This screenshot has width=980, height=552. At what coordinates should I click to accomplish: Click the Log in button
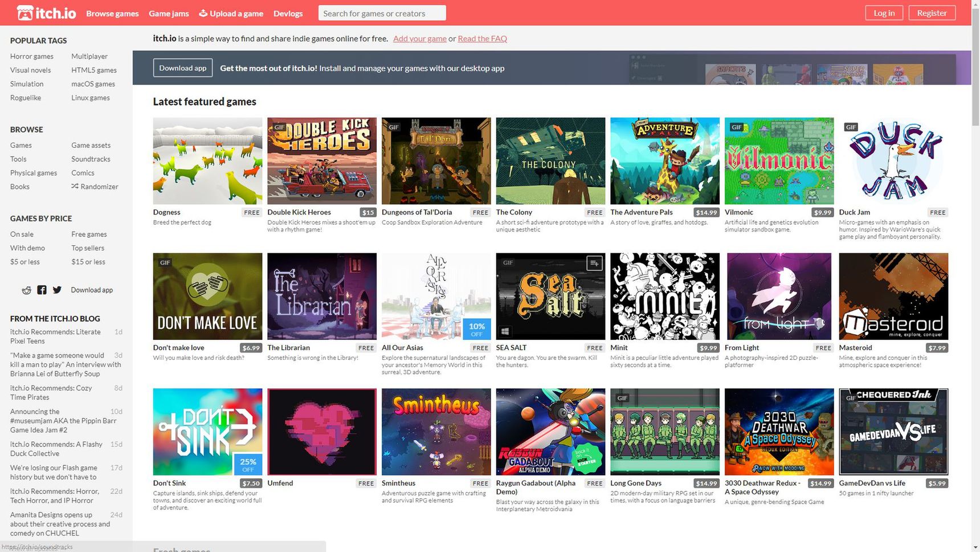(x=884, y=13)
